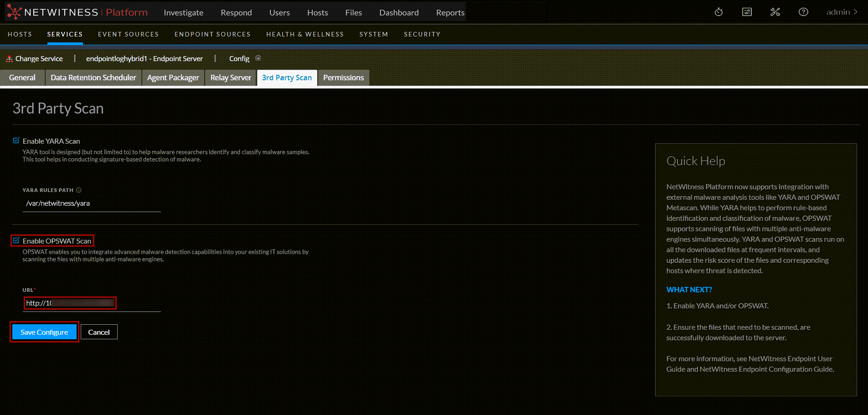The height and width of the screenshot is (415, 868).
Task: Switch to the Data Retention Scheduler tab
Action: (x=93, y=78)
